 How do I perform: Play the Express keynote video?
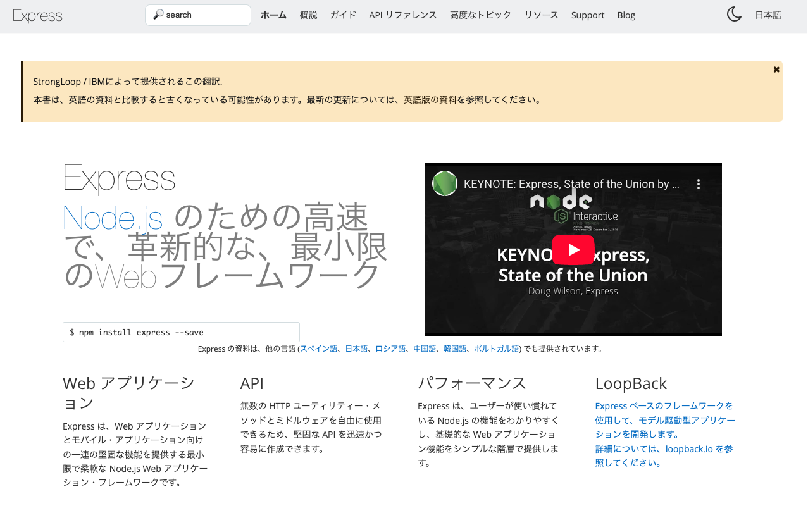(573, 249)
